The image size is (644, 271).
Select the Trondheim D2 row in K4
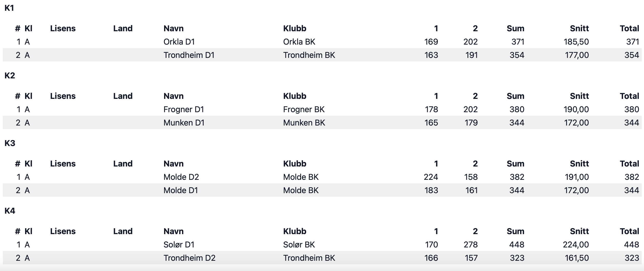[322, 258]
